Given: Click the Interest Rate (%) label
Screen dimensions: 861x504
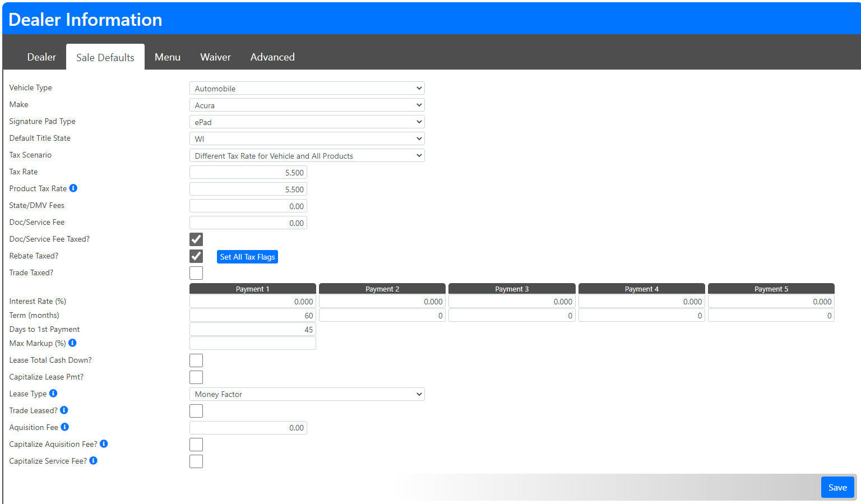Looking at the screenshot, I should (38, 301).
